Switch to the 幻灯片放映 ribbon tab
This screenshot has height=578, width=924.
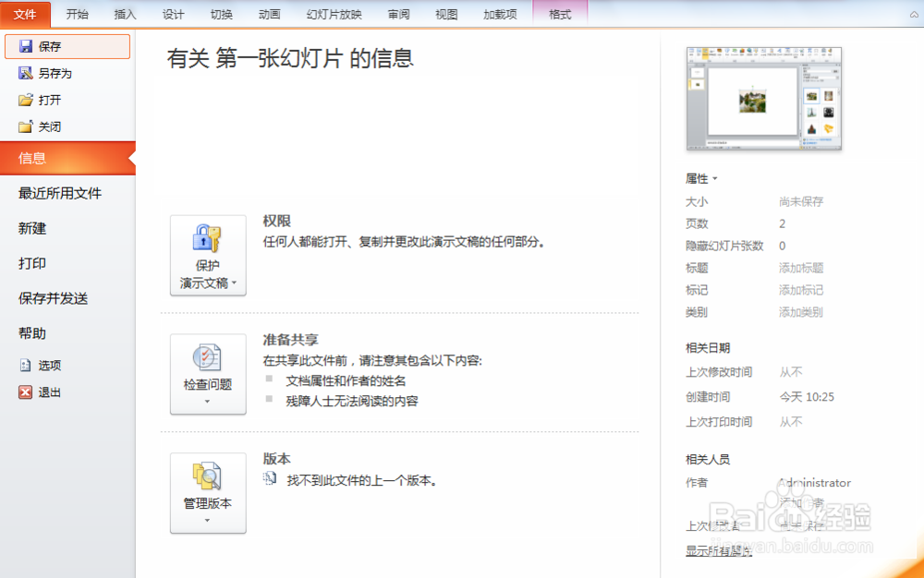tap(333, 14)
